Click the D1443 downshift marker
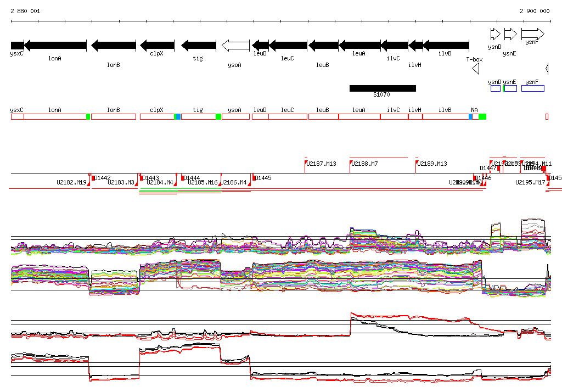 (x=142, y=178)
